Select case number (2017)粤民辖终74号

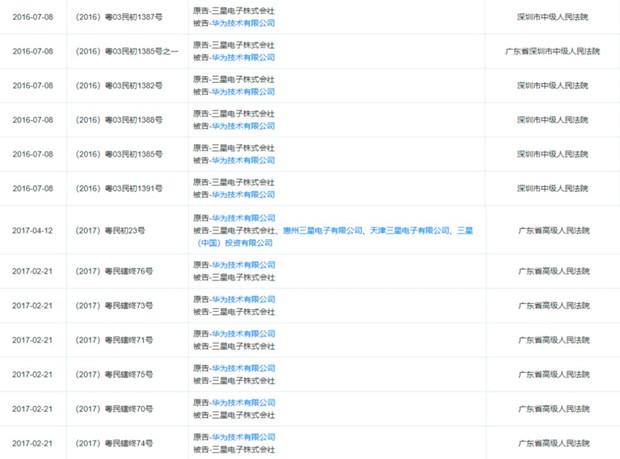point(114,443)
